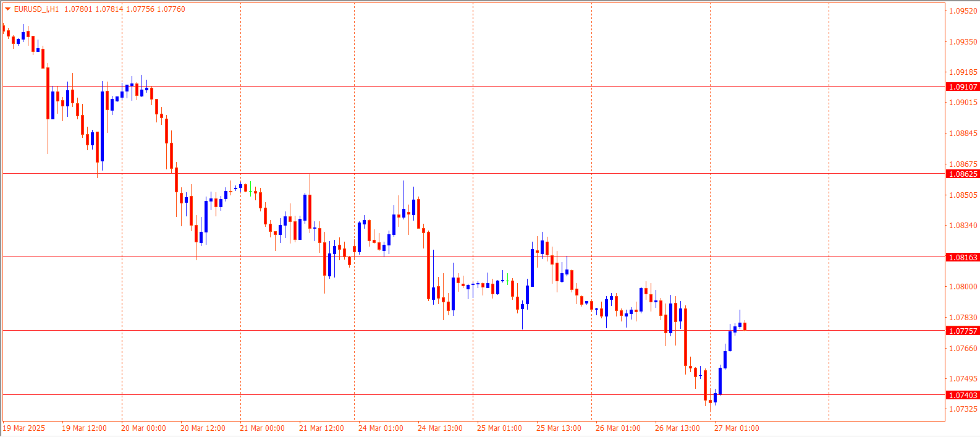
Task: Click the 1.07495 price scale label
Action: point(963,379)
